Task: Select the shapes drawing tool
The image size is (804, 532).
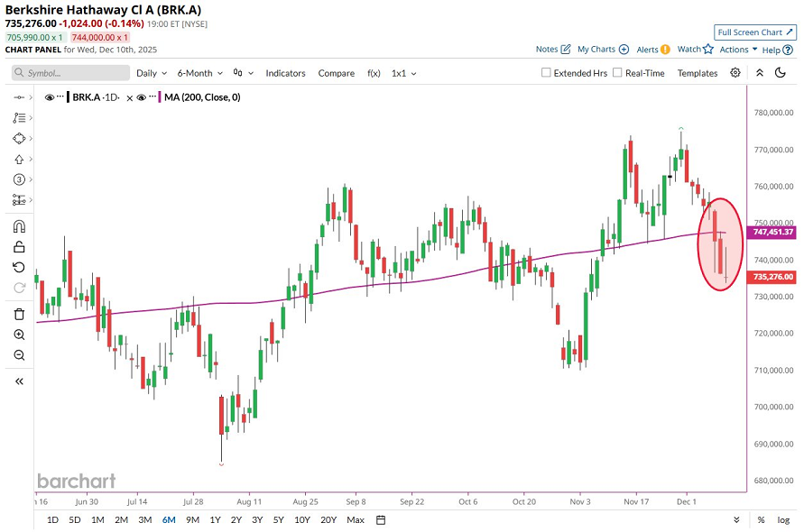Action: [19, 138]
